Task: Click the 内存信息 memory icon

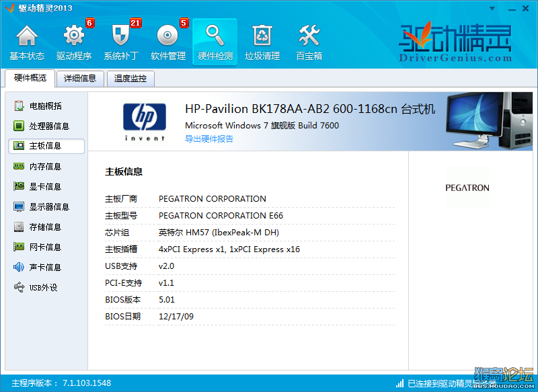Action: 19,166
